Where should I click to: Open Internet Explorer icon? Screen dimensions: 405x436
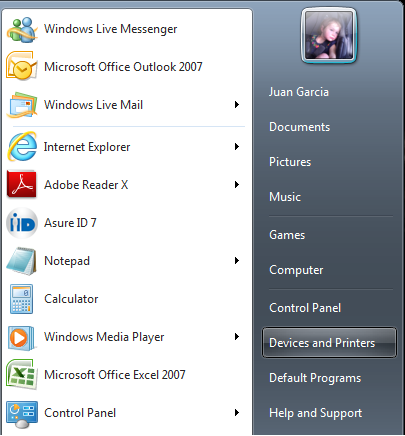(x=22, y=147)
